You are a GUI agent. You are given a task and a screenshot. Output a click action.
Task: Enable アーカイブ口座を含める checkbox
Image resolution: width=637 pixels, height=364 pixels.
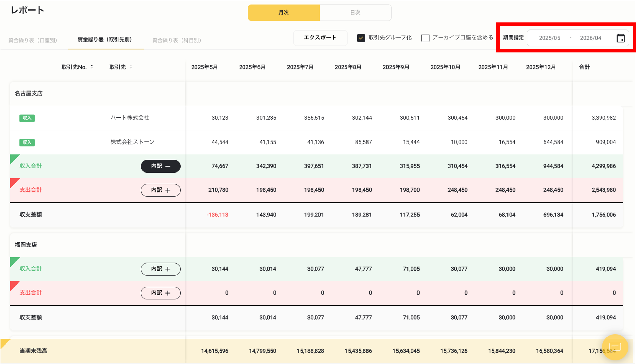click(x=425, y=38)
